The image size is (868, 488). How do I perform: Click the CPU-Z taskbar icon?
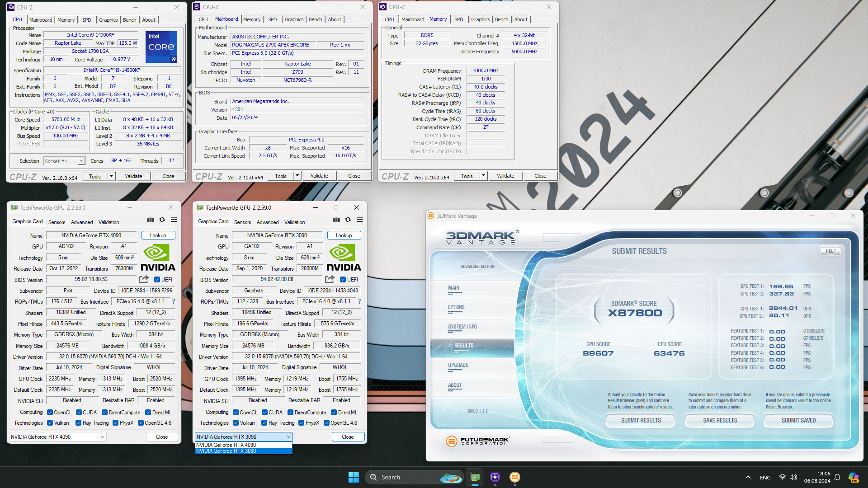pos(495,477)
